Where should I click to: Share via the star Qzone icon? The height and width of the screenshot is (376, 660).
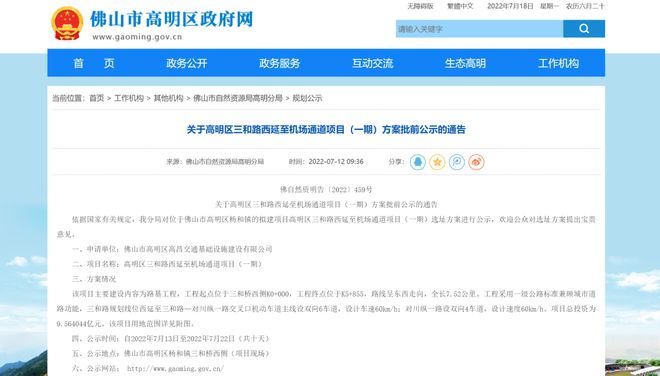coord(437,162)
